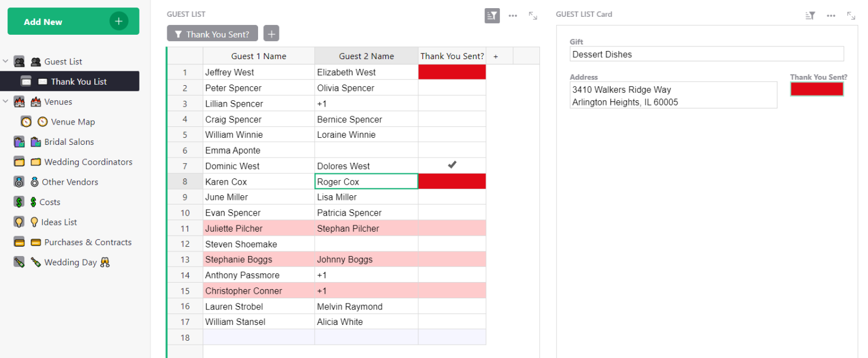The image size is (868, 358).
Task: Open the GUEST LIST section options menu
Action: 513,16
